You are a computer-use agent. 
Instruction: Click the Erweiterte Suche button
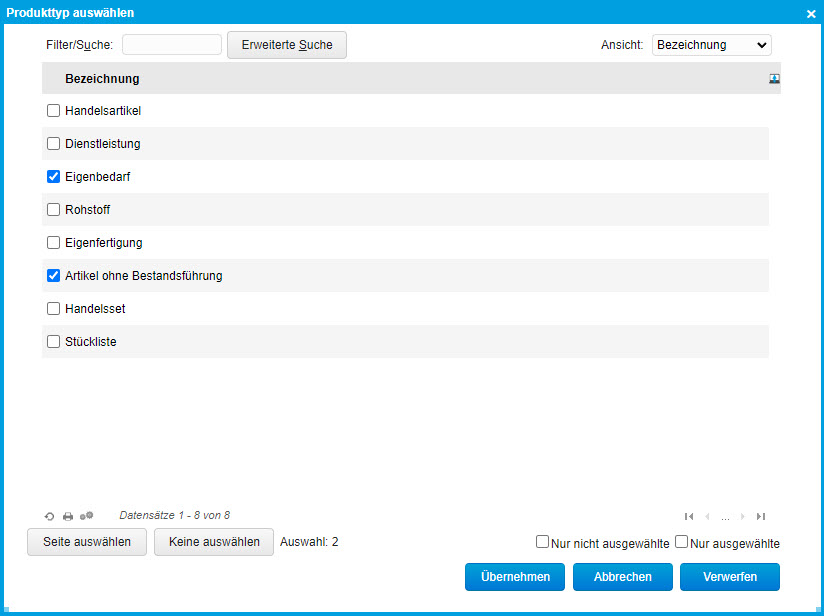286,45
